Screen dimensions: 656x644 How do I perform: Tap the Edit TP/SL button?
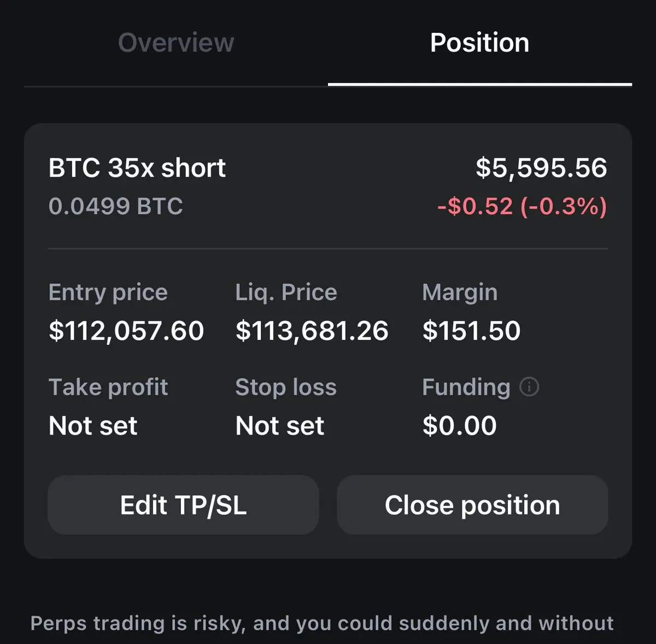tap(183, 505)
